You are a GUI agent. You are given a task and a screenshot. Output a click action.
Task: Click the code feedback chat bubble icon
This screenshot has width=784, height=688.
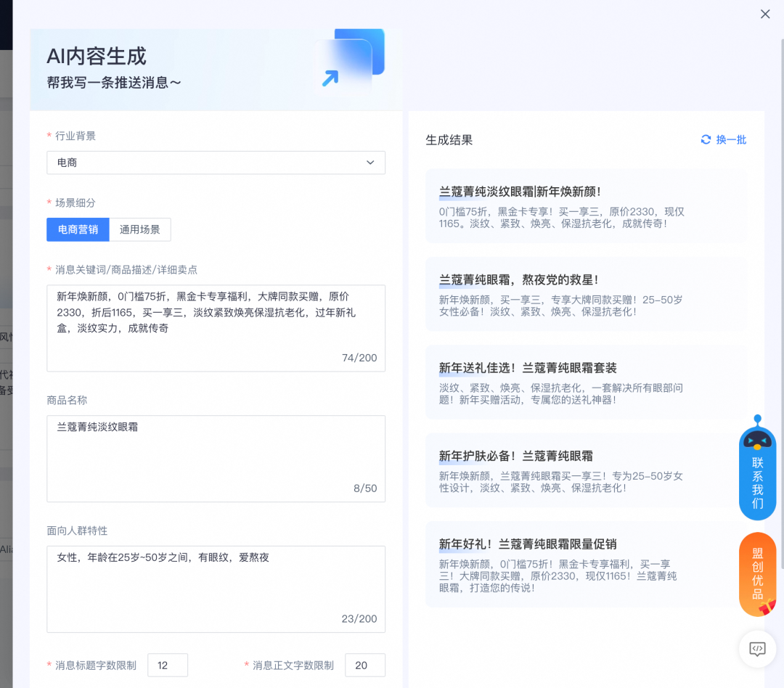click(x=757, y=649)
